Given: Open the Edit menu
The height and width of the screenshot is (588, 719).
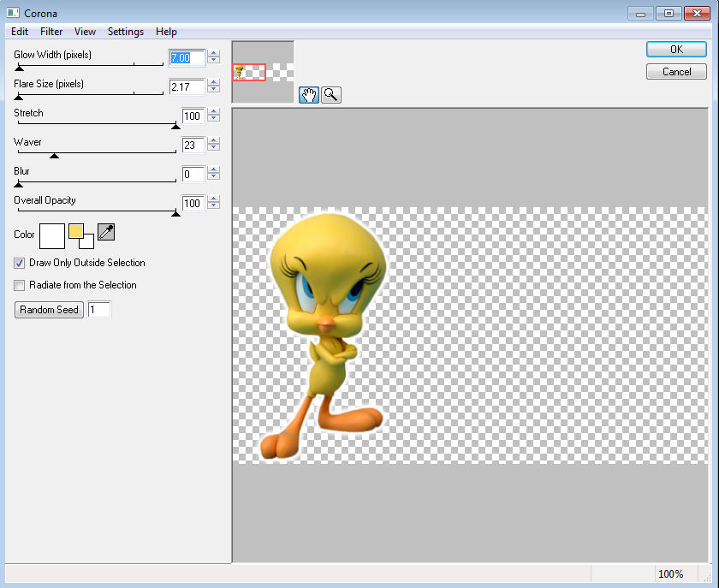Looking at the screenshot, I should (x=20, y=32).
